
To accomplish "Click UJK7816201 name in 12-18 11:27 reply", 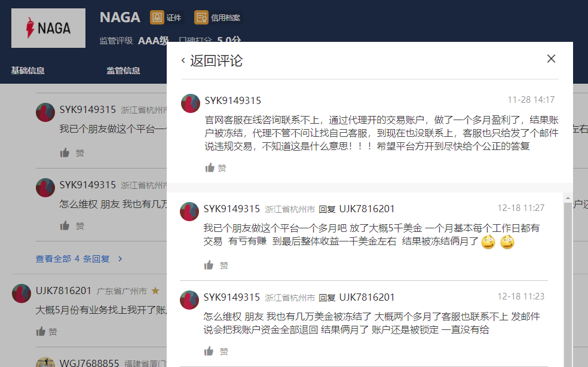I will [x=367, y=209].
